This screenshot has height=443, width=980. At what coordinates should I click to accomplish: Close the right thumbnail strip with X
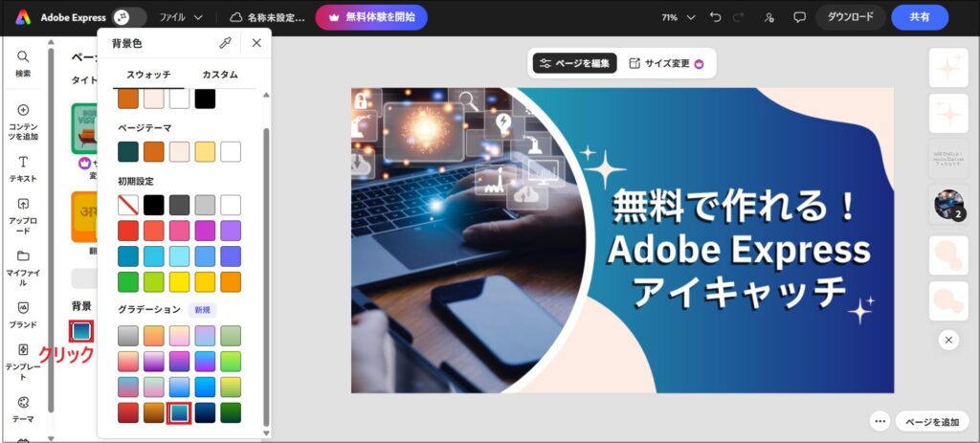point(948,340)
